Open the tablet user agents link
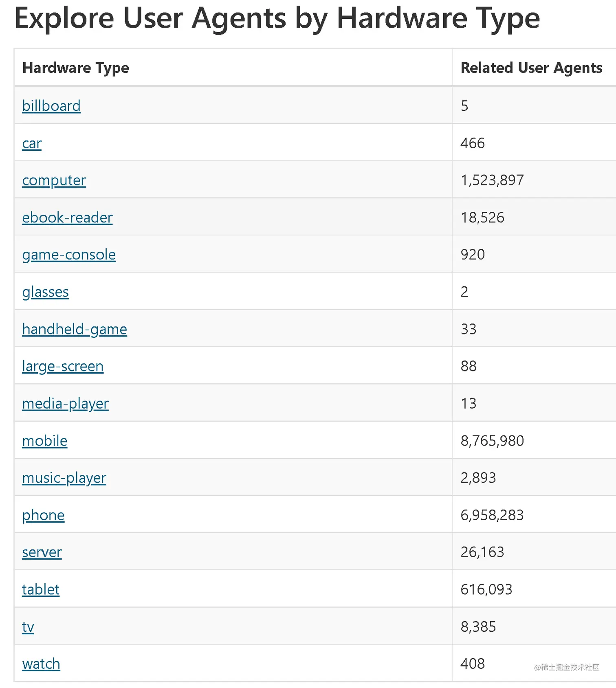616x688 pixels. (41, 589)
